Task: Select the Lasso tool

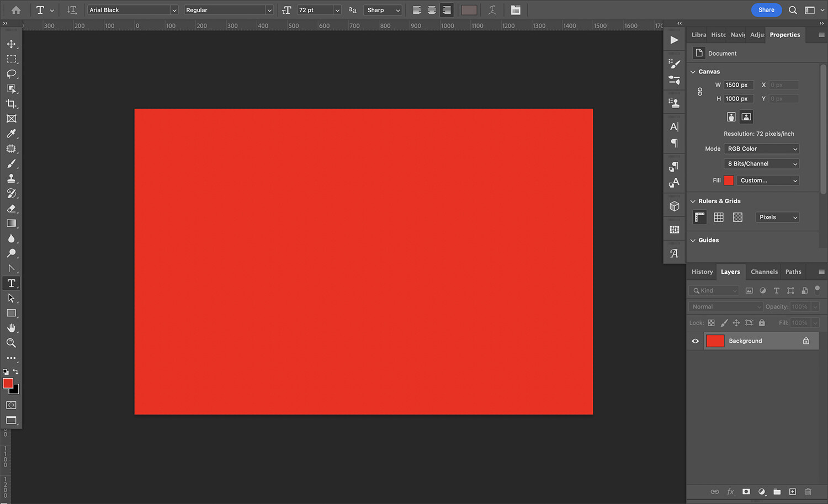Action: 11,74
